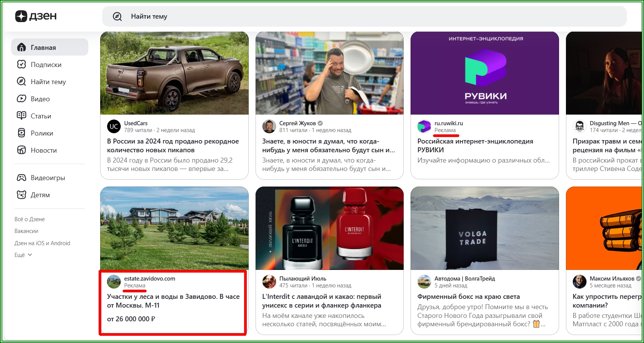Open the ru.ruwiki.ru advertiser link
This screenshot has height=343, width=644.
pyautogui.click(x=449, y=123)
